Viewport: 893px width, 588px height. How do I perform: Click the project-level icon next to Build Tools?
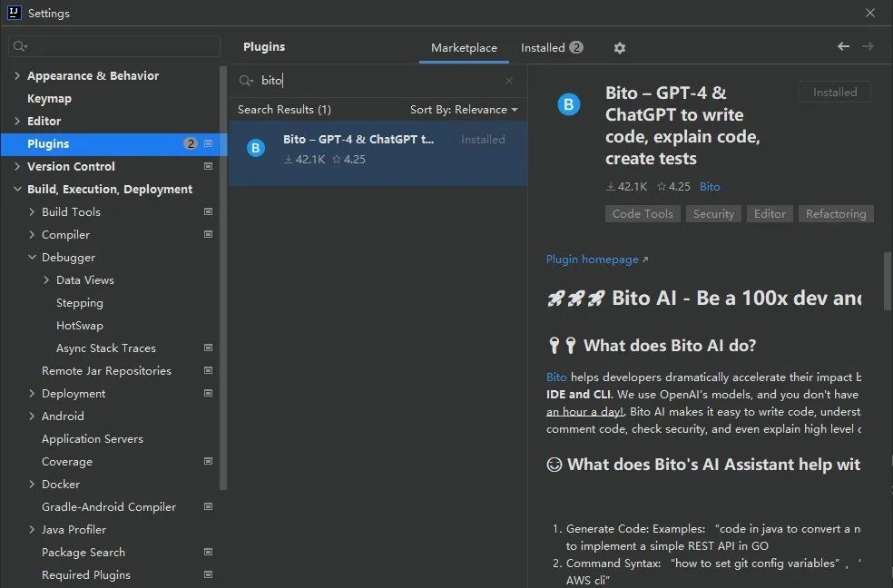tap(209, 211)
